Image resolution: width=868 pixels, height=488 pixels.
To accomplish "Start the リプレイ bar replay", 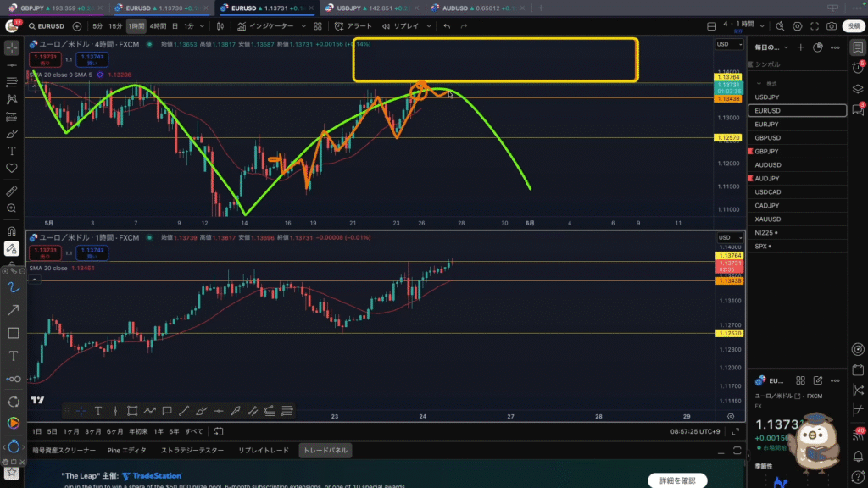I will [400, 26].
